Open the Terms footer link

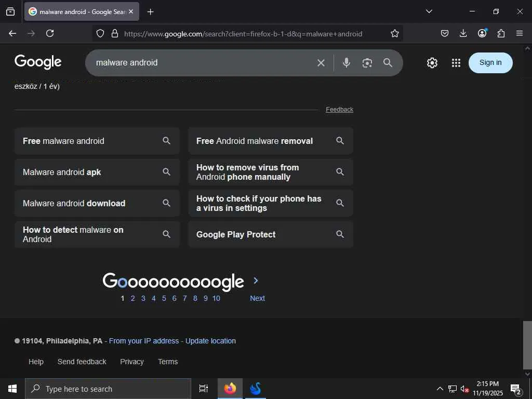pos(168,362)
